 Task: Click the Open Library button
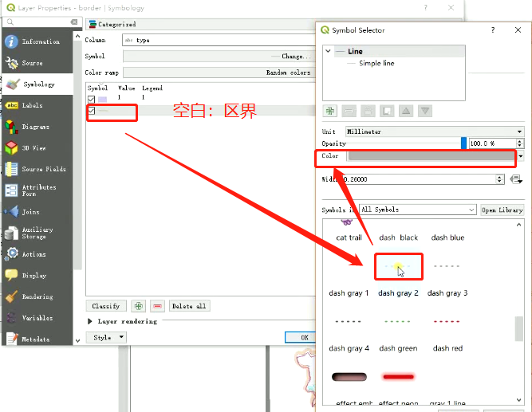502,210
